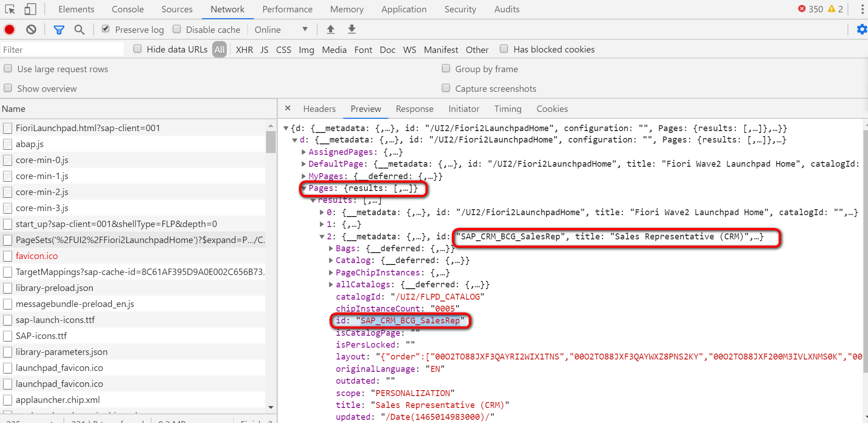Click the request list scroll down arrow
Image resolution: width=868 pixels, height=423 pixels.
pos(271,407)
